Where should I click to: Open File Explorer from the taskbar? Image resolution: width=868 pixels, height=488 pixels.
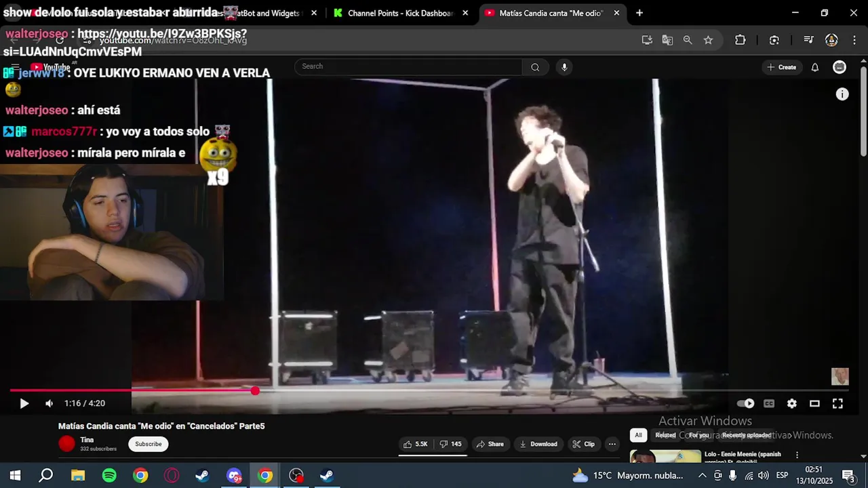pos(78,475)
